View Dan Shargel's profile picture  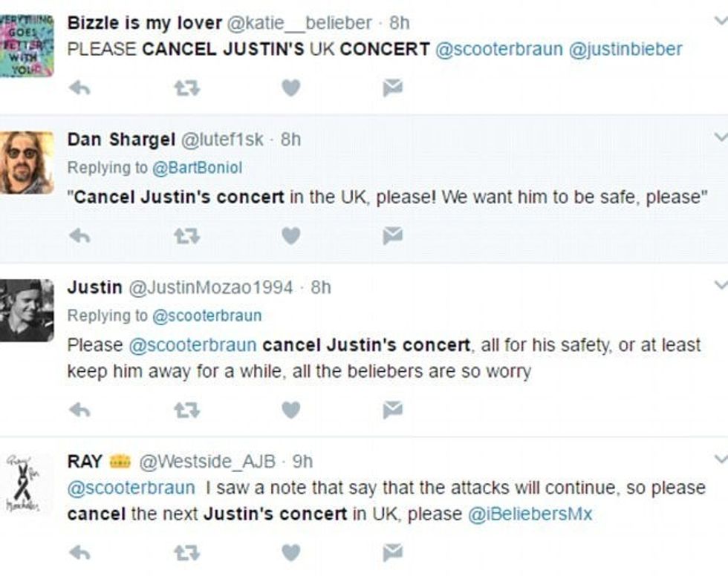27,163
